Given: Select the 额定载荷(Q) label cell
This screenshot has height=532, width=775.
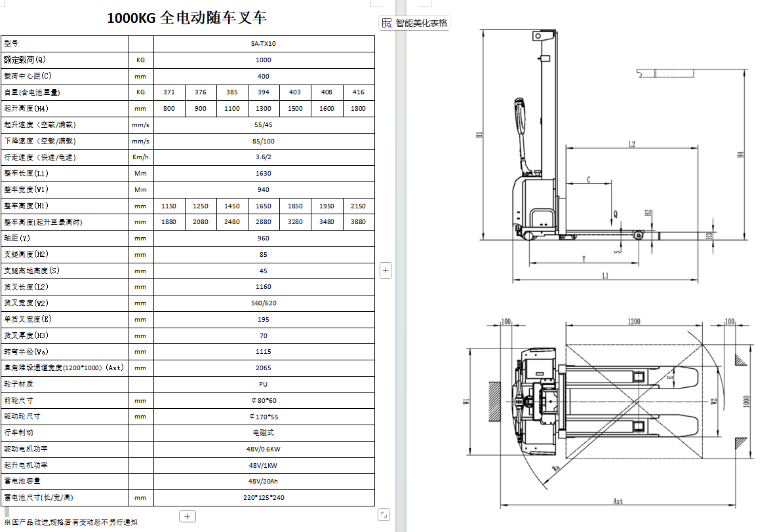Looking at the screenshot, I should pos(65,60).
